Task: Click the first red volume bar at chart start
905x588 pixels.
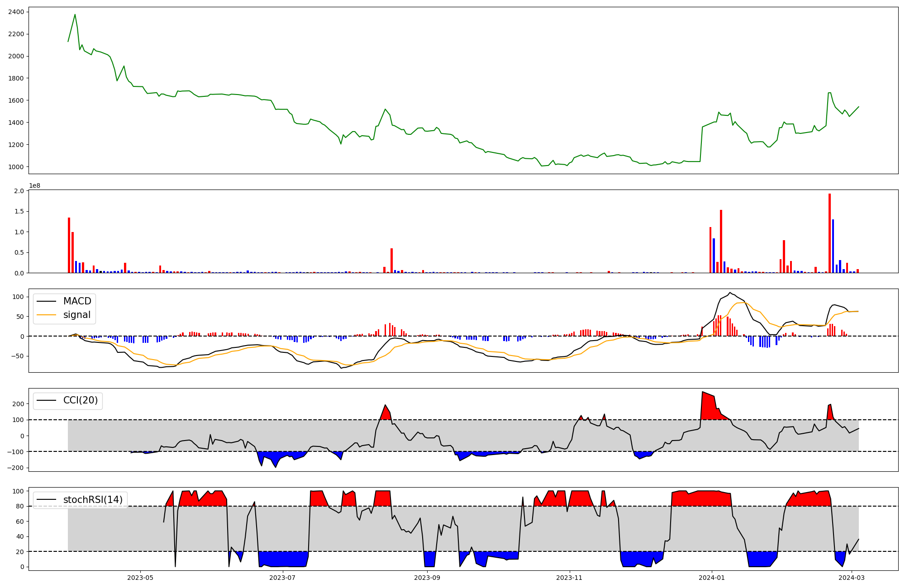Action: coord(69,245)
